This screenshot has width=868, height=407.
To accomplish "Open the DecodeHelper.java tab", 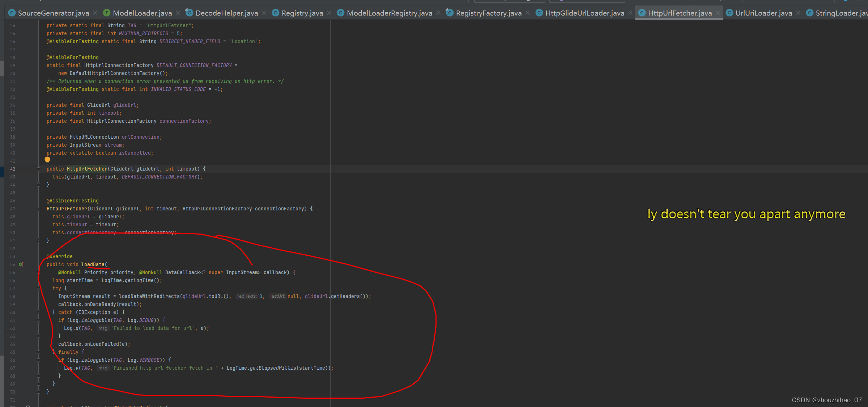I will click(227, 13).
